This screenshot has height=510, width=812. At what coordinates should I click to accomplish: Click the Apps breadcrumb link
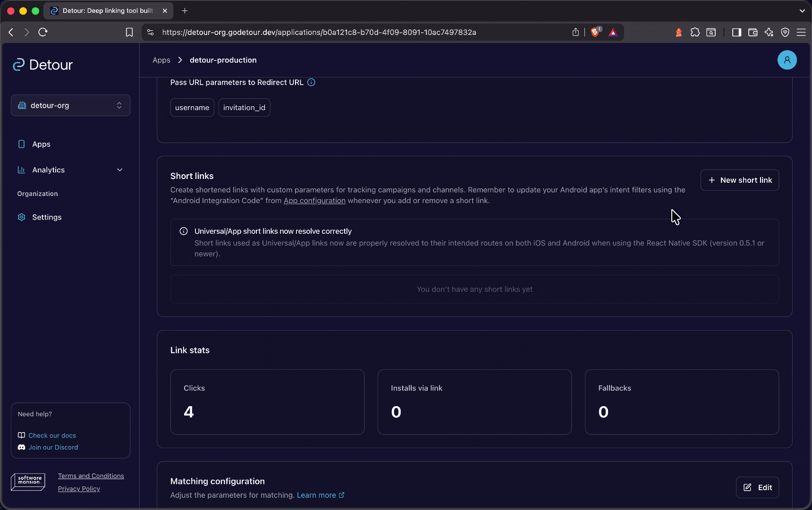[x=161, y=60]
